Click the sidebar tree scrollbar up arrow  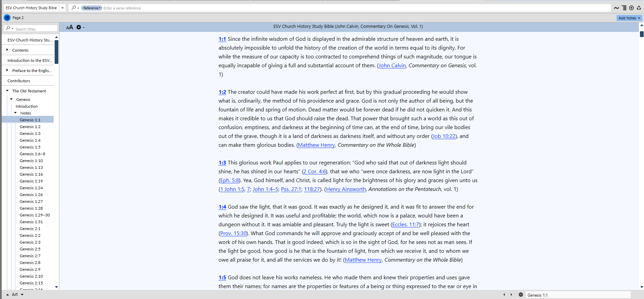[x=56, y=37]
